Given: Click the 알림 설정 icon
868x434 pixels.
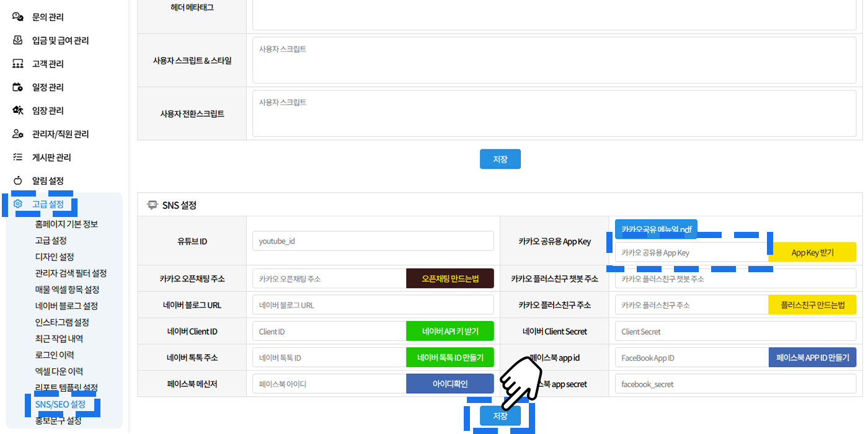Looking at the screenshot, I should [x=18, y=181].
